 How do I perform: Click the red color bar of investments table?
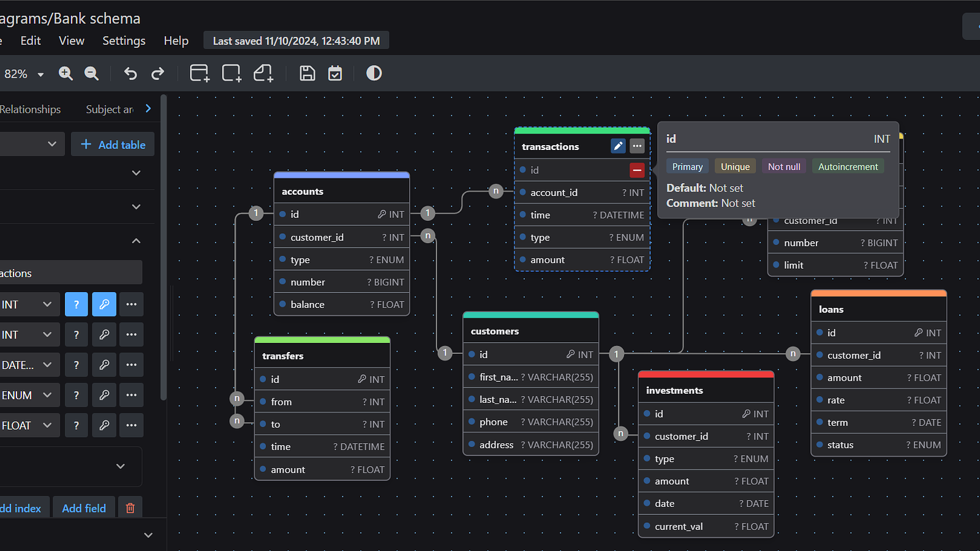pos(706,374)
